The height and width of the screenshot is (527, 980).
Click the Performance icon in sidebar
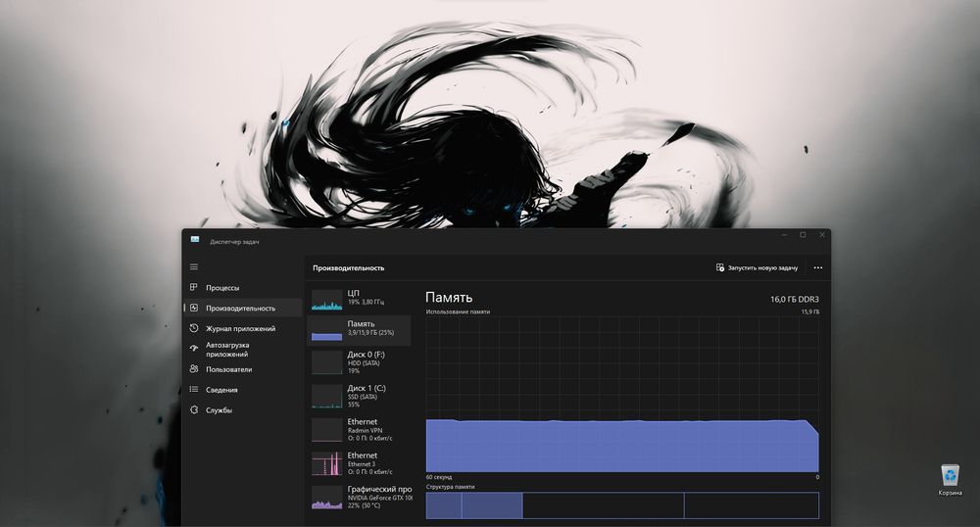194,308
